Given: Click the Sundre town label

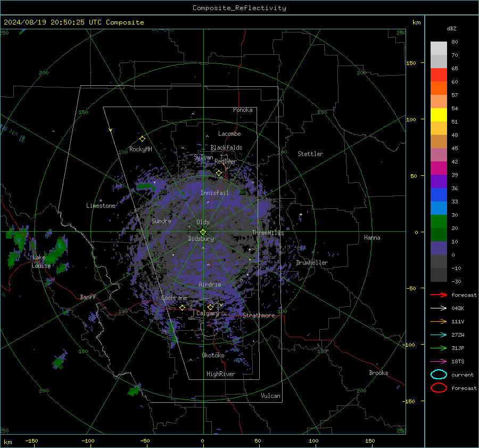Looking at the screenshot, I should (161, 221).
